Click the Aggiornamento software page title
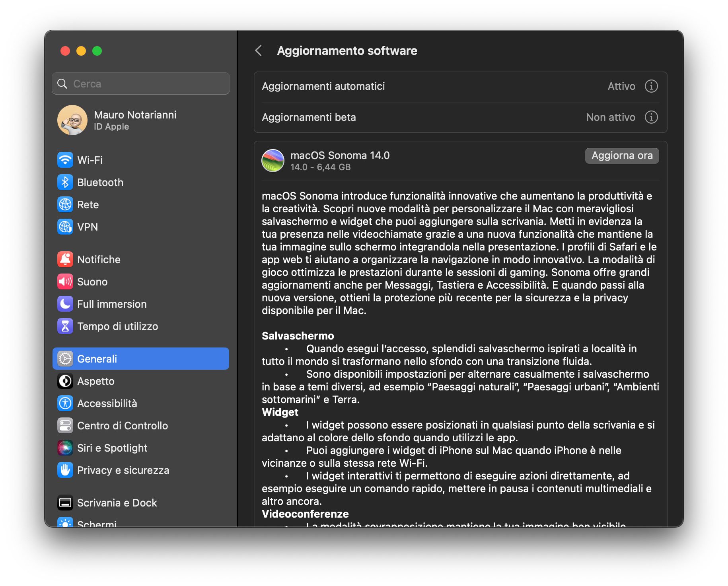This screenshot has width=728, height=586. point(347,51)
